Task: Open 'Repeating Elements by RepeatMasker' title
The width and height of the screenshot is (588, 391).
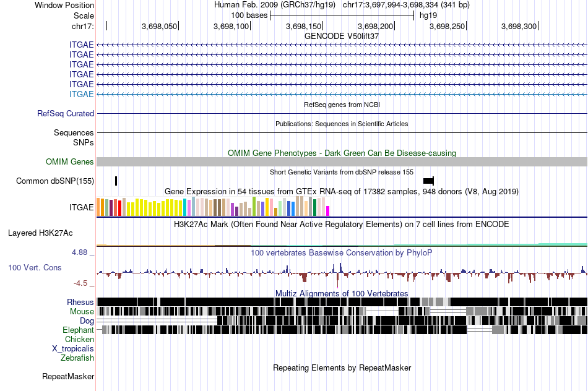Action: click(x=342, y=367)
